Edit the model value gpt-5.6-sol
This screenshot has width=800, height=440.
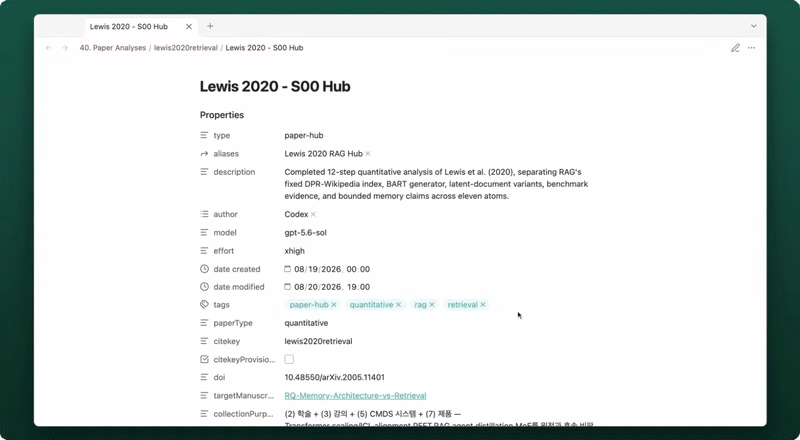click(306, 233)
